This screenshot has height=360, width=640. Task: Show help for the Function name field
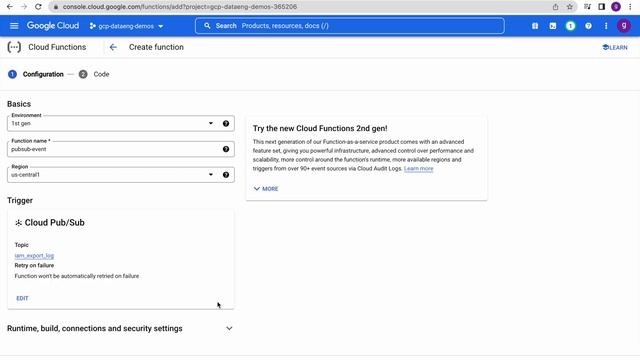(x=226, y=149)
